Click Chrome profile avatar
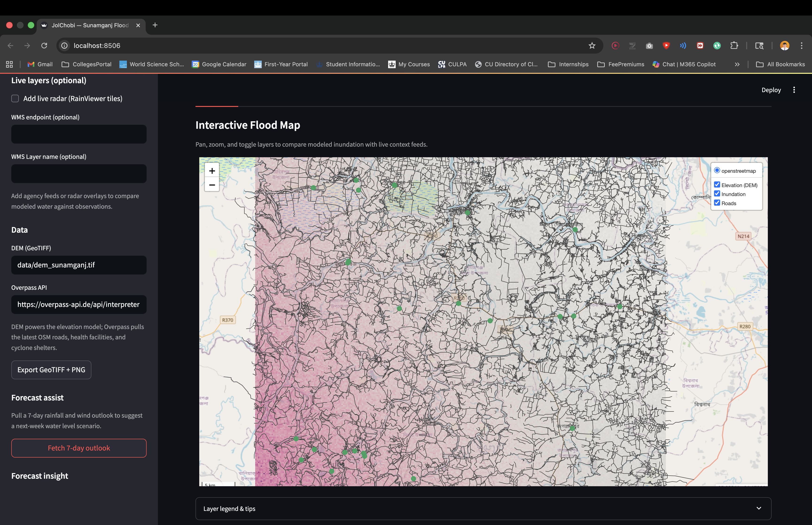Screen dimensions: 812x525 pyautogui.click(x=785, y=46)
